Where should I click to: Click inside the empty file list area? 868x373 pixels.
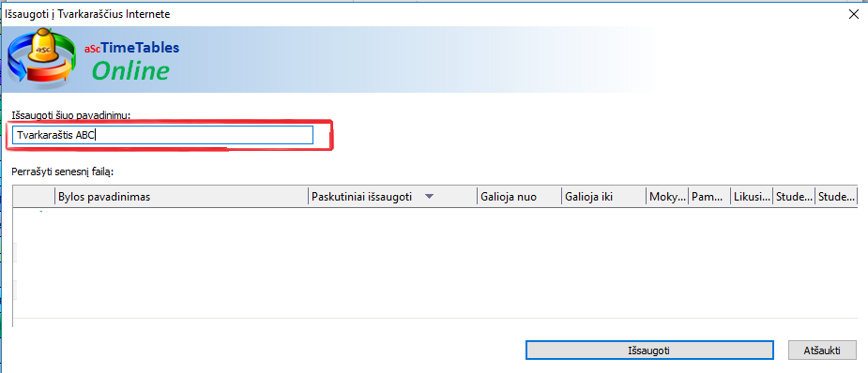click(434, 262)
